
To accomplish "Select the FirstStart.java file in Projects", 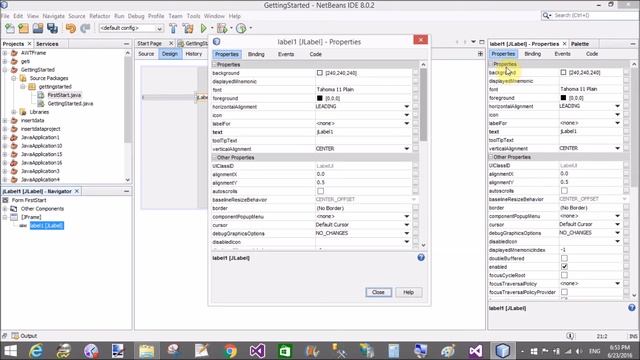I will (64, 95).
